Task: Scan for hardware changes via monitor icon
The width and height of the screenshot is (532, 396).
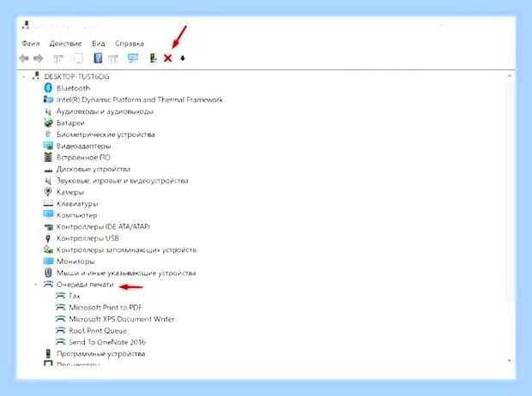Action: [x=133, y=58]
